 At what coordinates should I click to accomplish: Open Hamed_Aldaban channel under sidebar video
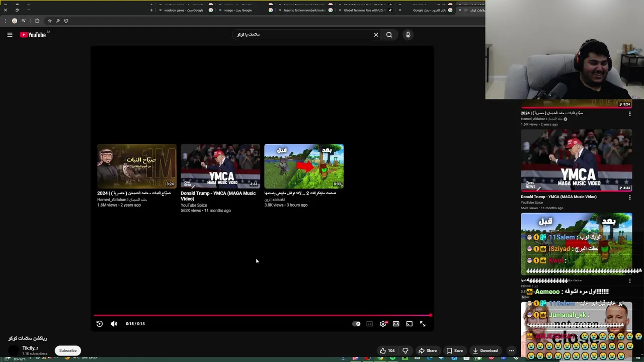541,119
